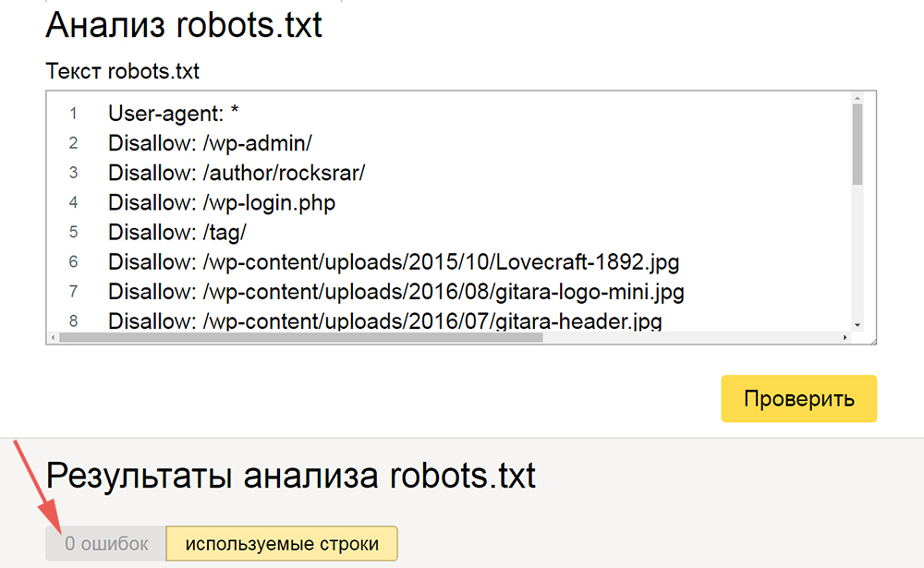This screenshot has width=924, height=568.
Task: Click the vertical scrollbar's up arrow
Action: [x=857, y=99]
